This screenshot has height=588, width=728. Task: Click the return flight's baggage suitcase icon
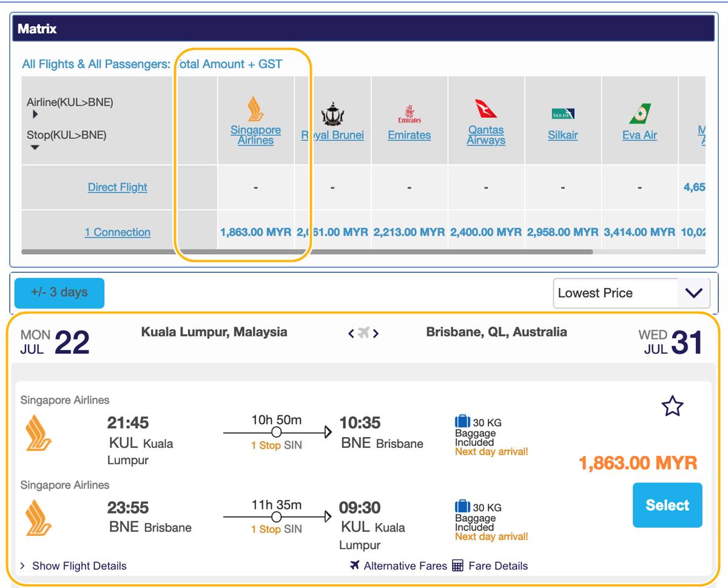coord(462,506)
